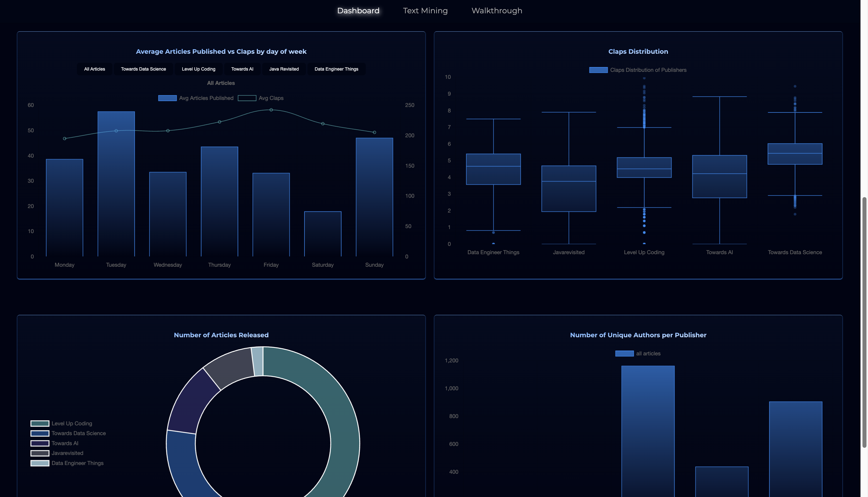Filter chart by Level Up Coding
The height and width of the screenshot is (497, 868).
tap(199, 69)
